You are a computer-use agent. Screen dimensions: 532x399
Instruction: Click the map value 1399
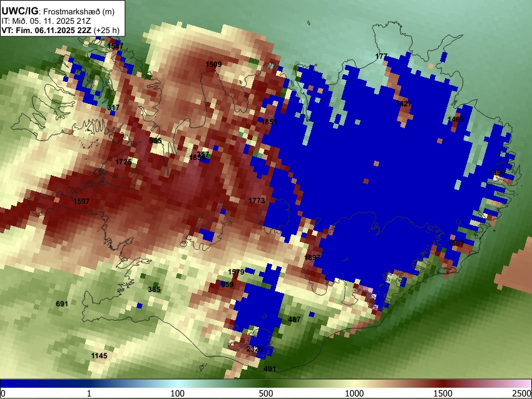click(x=497, y=173)
